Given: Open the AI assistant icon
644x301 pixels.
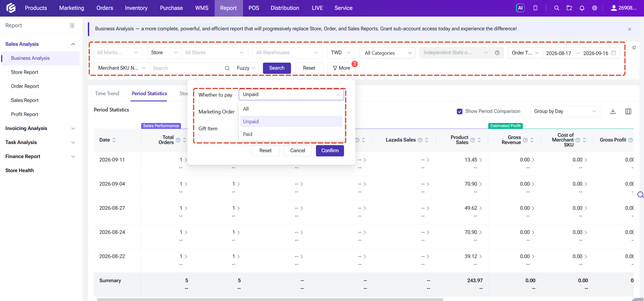Looking at the screenshot, I should [x=520, y=8].
